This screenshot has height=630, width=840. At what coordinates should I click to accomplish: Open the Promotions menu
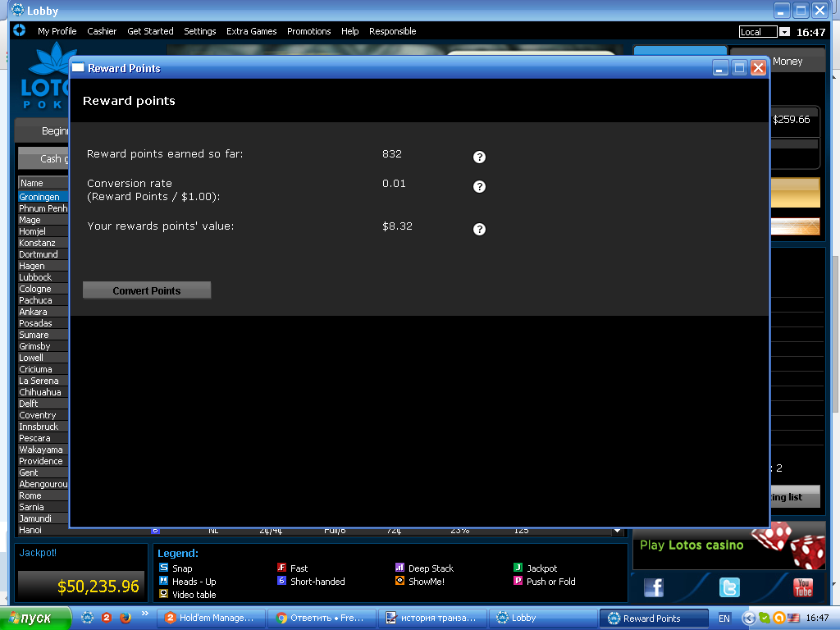coord(309,31)
